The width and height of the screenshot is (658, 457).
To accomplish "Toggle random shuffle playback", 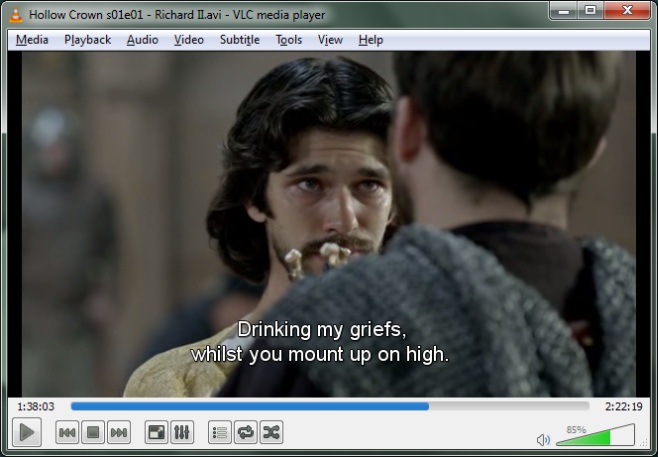I will 271,432.
